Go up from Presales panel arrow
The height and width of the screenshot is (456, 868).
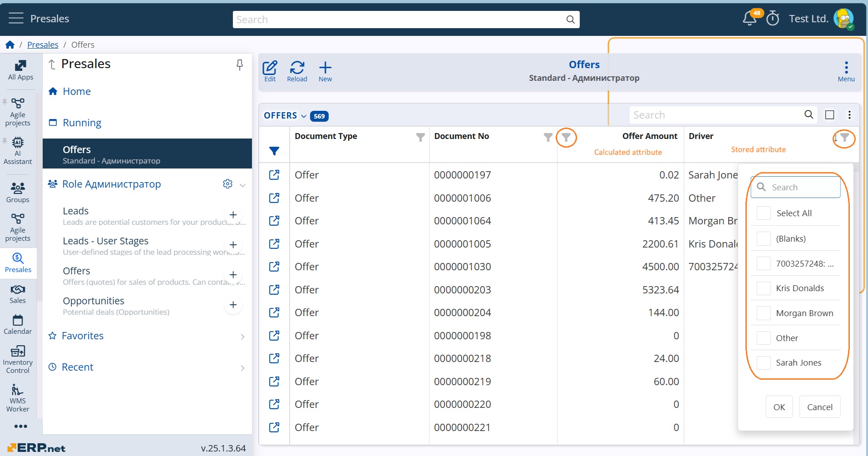pyautogui.click(x=52, y=64)
